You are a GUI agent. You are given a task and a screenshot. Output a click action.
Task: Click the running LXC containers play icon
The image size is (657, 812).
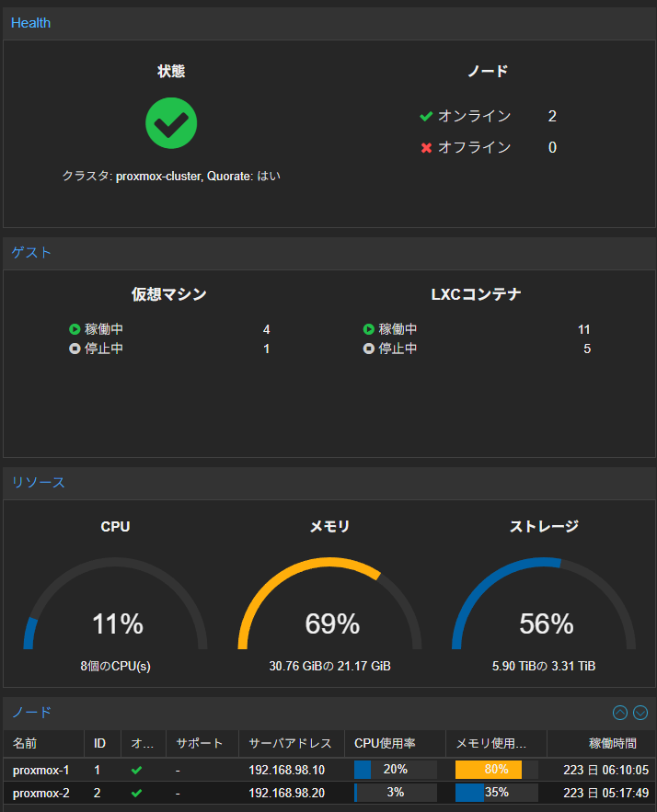368,328
